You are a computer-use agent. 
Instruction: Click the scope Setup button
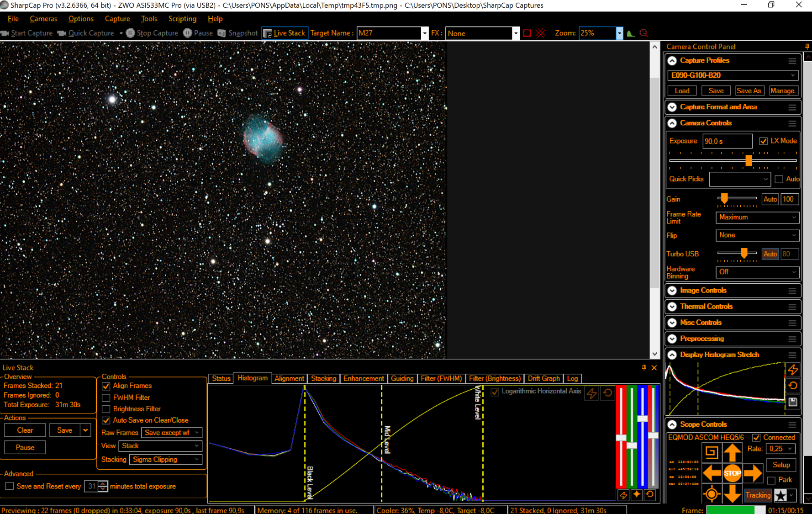pyautogui.click(x=781, y=465)
